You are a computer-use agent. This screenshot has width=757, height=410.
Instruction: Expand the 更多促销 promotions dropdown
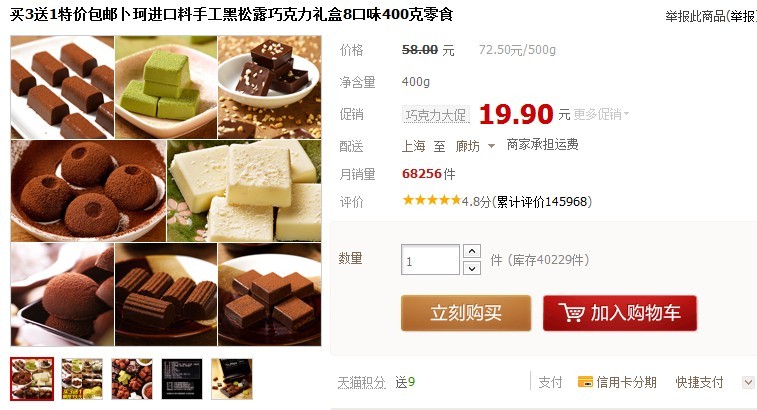(x=601, y=114)
